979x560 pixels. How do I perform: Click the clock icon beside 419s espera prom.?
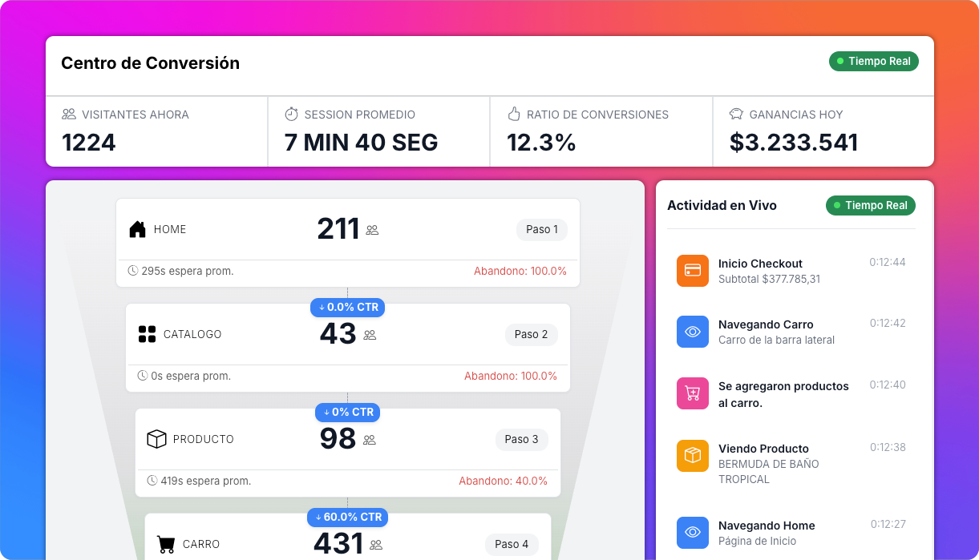pyautogui.click(x=152, y=481)
